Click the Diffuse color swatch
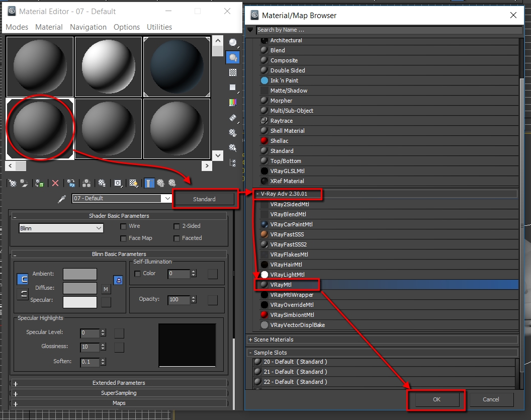 80,288
